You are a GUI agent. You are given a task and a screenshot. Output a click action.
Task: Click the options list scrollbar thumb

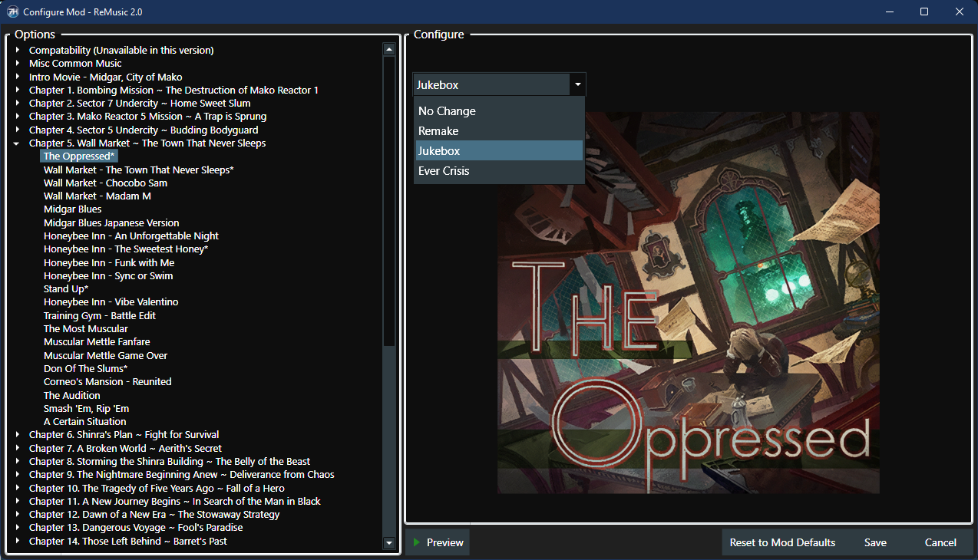tap(389, 202)
